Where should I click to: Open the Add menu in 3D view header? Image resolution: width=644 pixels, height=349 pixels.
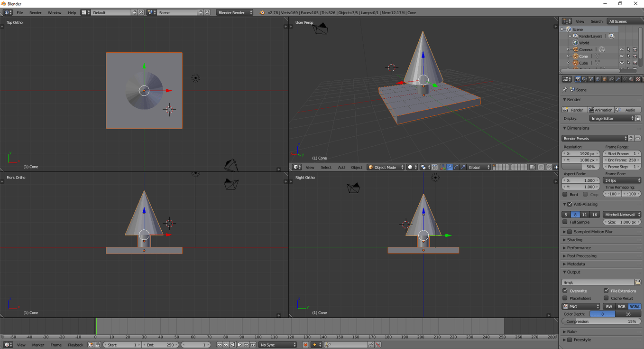point(341,167)
